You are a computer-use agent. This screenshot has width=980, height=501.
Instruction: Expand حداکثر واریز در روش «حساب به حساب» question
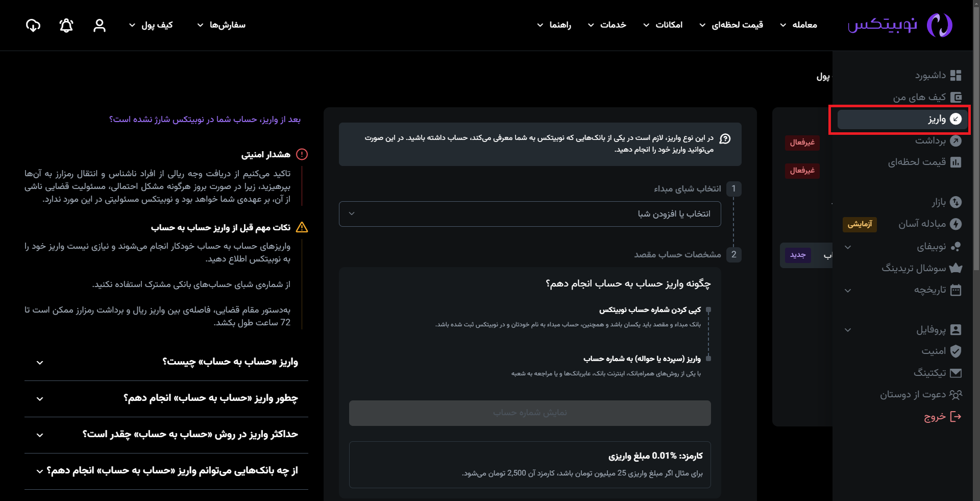(x=166, y=435)
